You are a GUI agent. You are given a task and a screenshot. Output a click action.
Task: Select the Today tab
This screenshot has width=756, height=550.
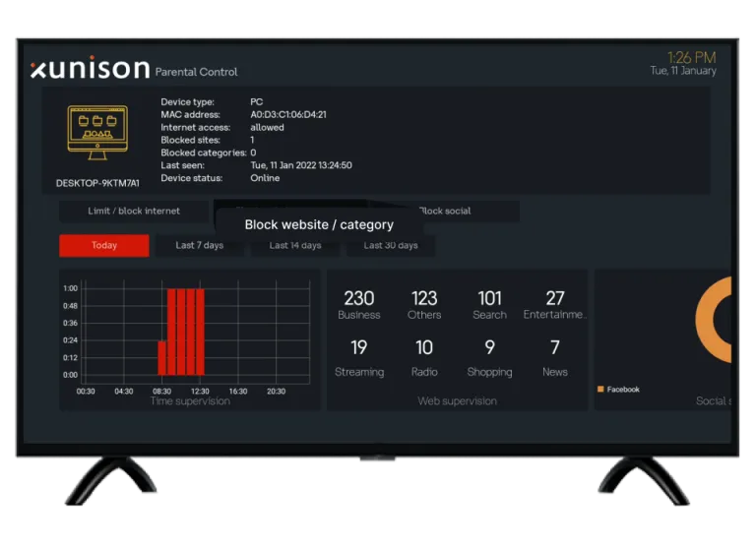point(104,245)
